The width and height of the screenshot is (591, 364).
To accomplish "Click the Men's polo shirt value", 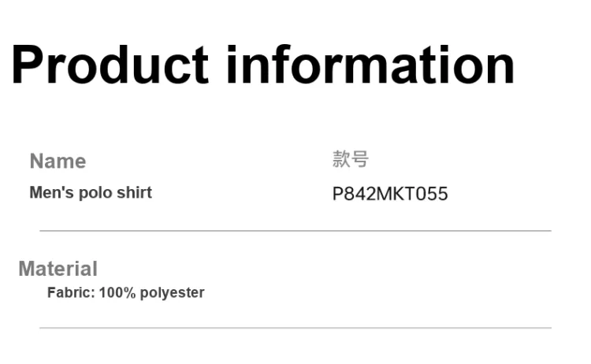I will click(x=91, y=192).
